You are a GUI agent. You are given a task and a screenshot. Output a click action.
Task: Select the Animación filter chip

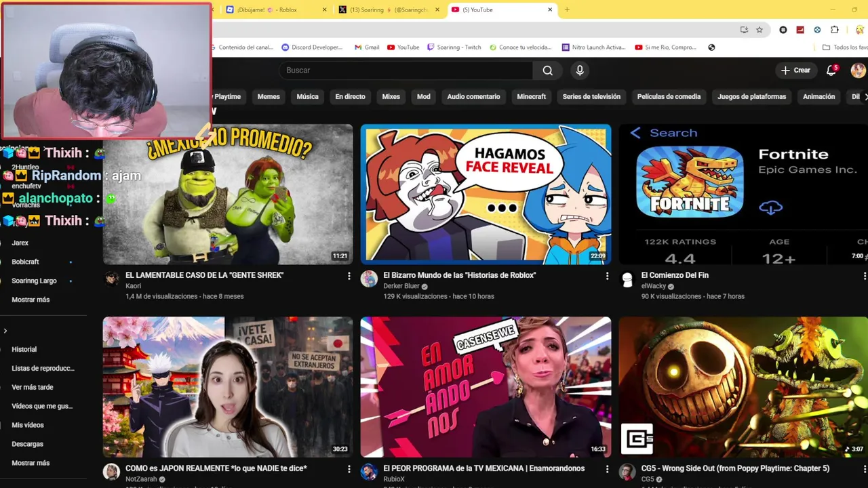click(x=818, y=97)
